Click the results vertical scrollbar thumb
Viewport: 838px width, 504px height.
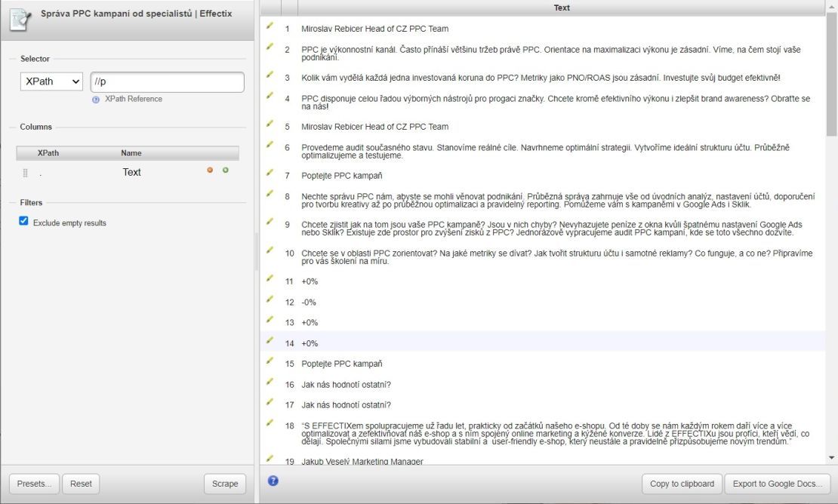pyautogui.click(x=832, y=75)
